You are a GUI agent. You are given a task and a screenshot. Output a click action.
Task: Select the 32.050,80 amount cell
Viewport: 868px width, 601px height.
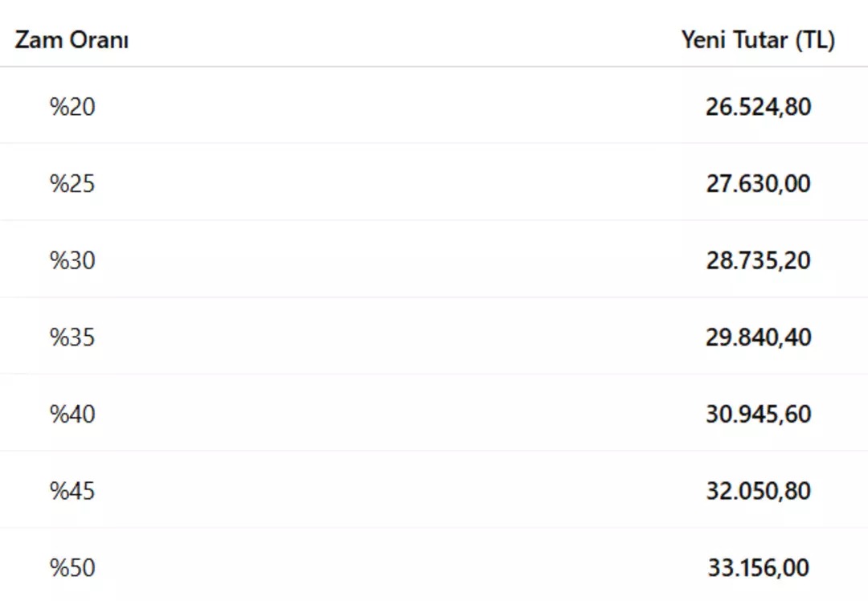pos(758,491)
